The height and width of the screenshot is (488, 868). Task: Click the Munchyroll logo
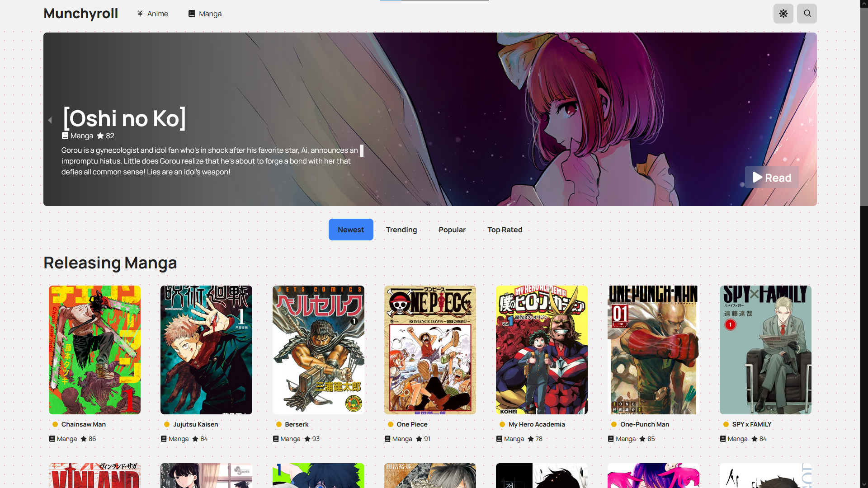click(x=81, y=14)
